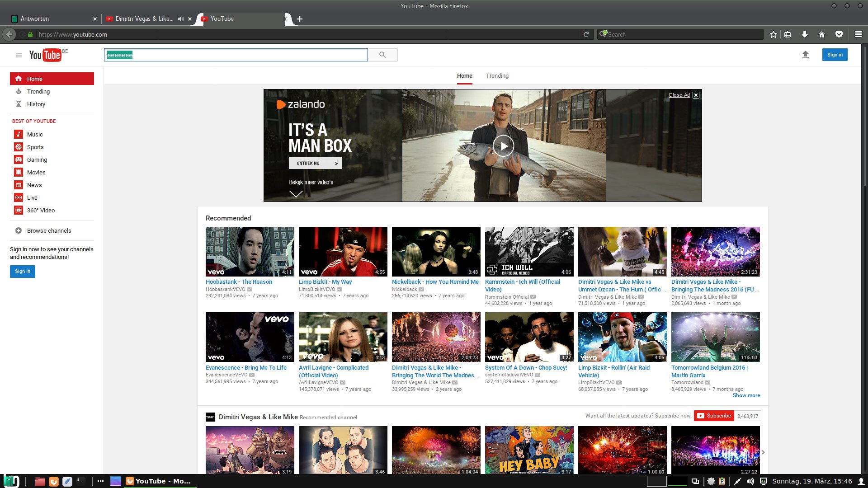The height and width of the screenshot is (488, 868).
Task: Select Home in the left sidebar
Action: 52,79
